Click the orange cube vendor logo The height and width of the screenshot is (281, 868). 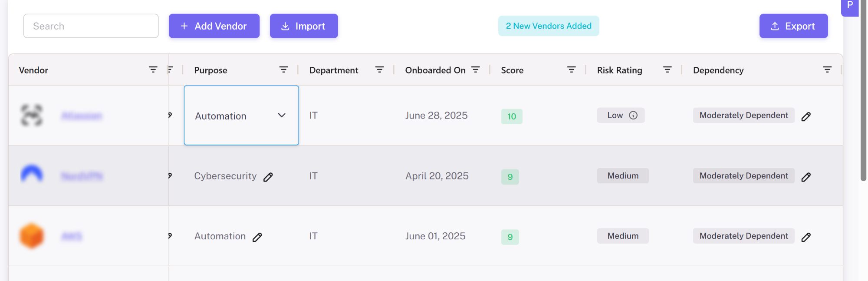(32, 236)
